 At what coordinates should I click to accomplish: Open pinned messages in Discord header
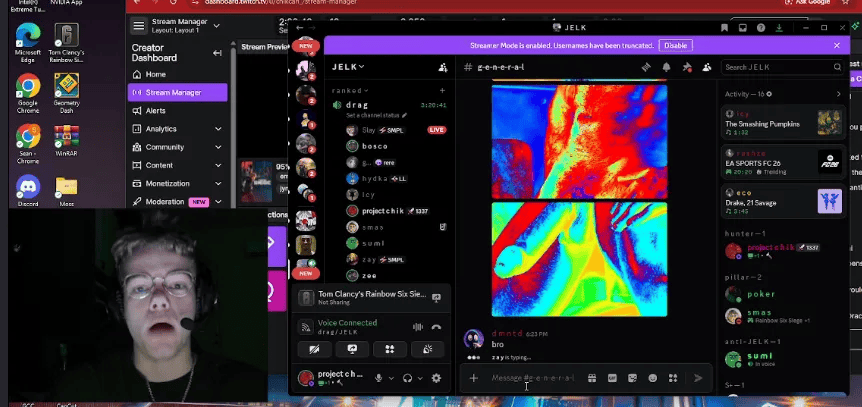[687, 67]
